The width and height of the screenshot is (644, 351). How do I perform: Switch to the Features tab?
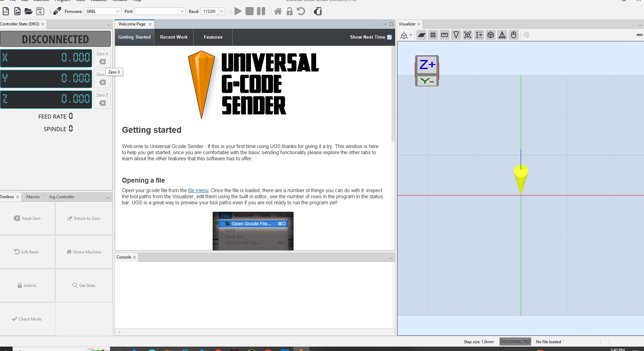click(x=213, y=37)
